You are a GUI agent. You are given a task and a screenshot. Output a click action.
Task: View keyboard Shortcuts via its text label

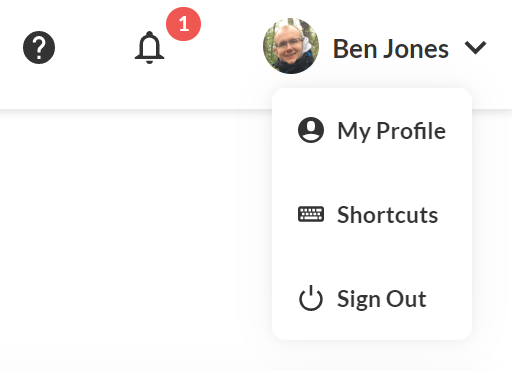click(387, 215)
